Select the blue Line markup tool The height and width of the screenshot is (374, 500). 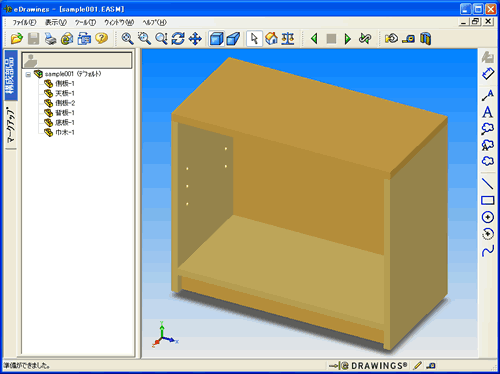488,184
